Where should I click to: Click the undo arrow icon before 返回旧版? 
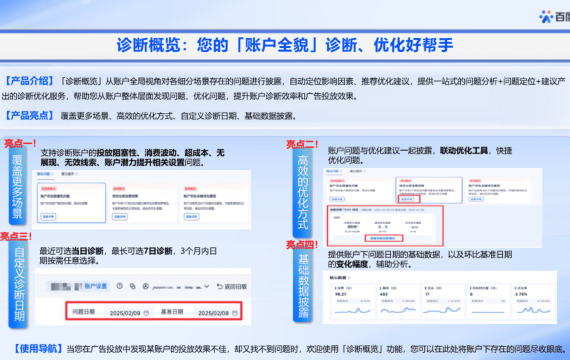tap(220, 287)
